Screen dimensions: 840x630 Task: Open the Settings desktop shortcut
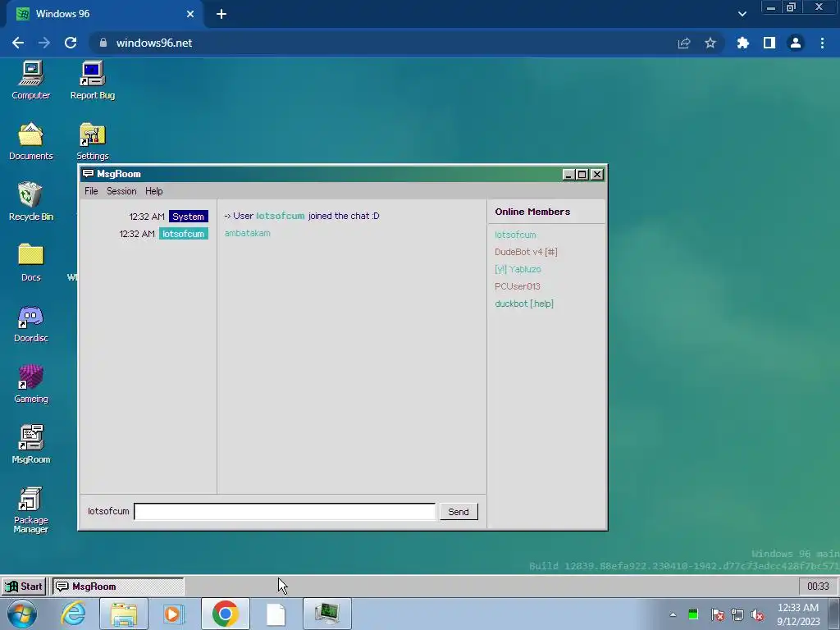(x=93, y=141)
